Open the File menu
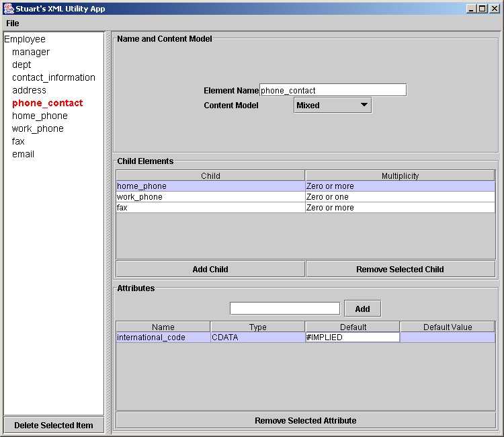 tap(13, 24)
